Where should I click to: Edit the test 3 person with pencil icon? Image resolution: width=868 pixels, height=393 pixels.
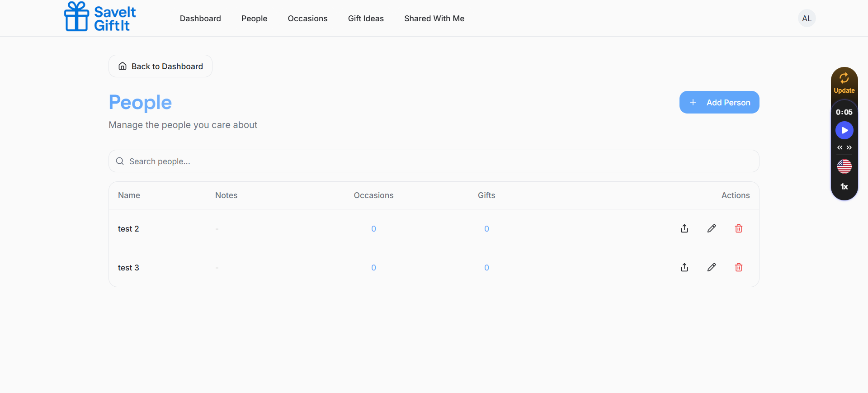[712, 267]
